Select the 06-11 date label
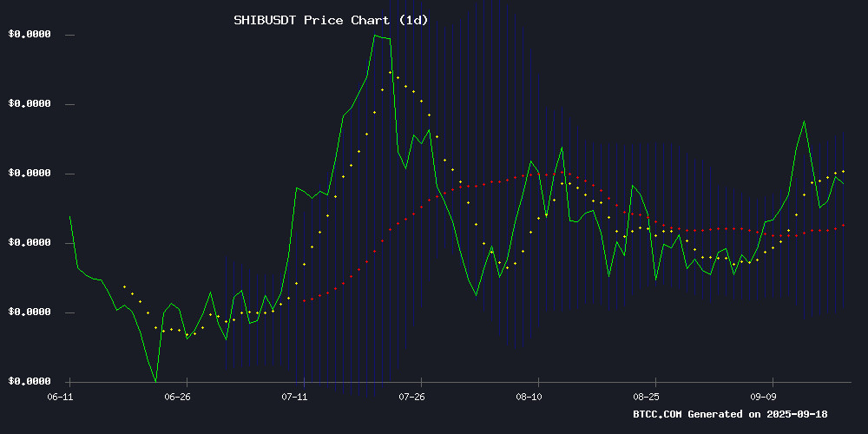 coord(61,397)
